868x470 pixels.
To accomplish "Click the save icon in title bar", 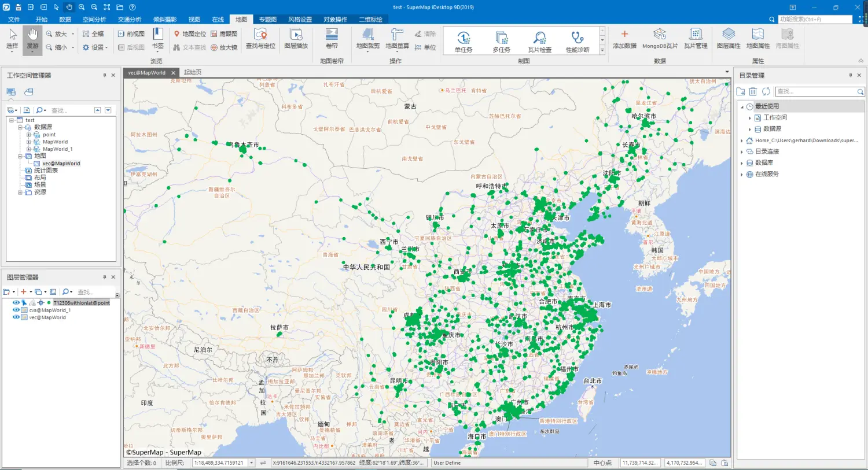I will [x=19, y=7].
